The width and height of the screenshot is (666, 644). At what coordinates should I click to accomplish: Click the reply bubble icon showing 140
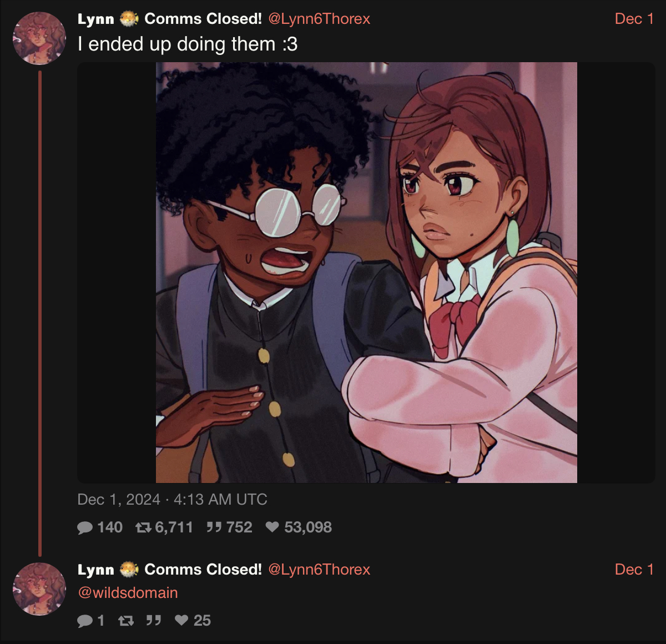[x=85, y=527]
